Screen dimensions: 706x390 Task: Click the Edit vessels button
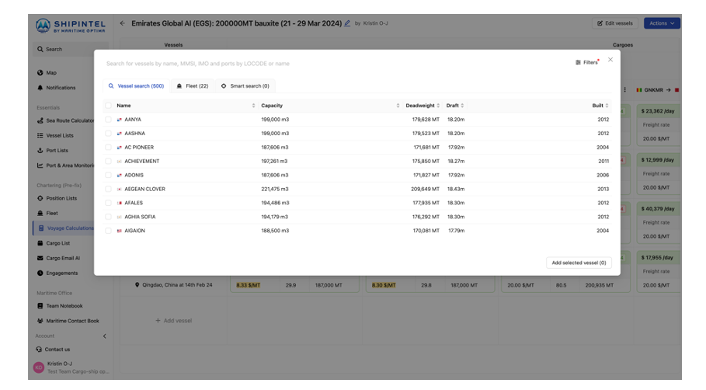point(615,23)
